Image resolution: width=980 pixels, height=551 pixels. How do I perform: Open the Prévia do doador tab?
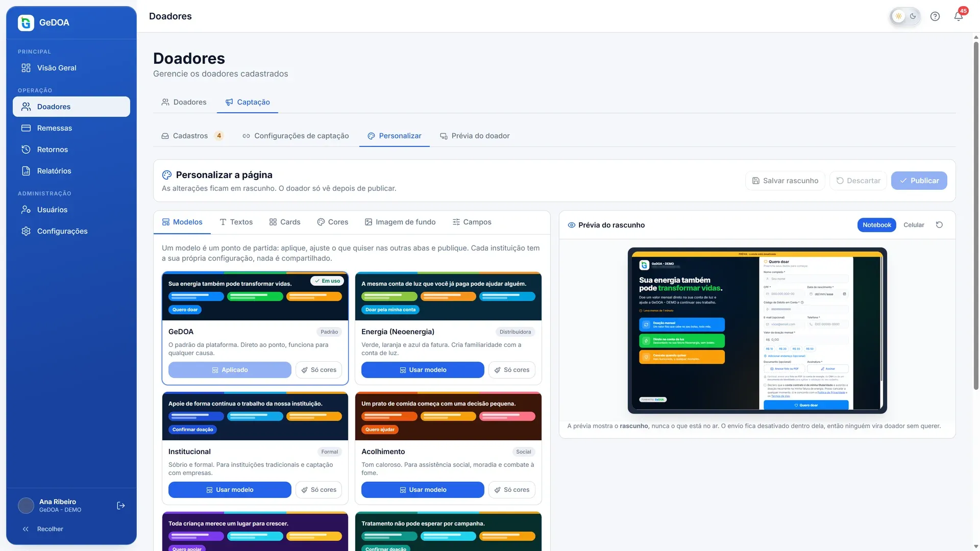click(475, 136)
